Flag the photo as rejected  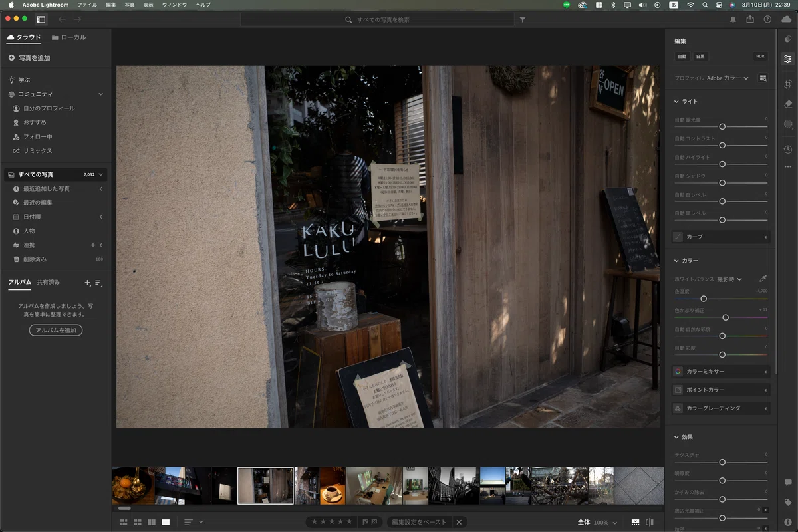[374, 522]
